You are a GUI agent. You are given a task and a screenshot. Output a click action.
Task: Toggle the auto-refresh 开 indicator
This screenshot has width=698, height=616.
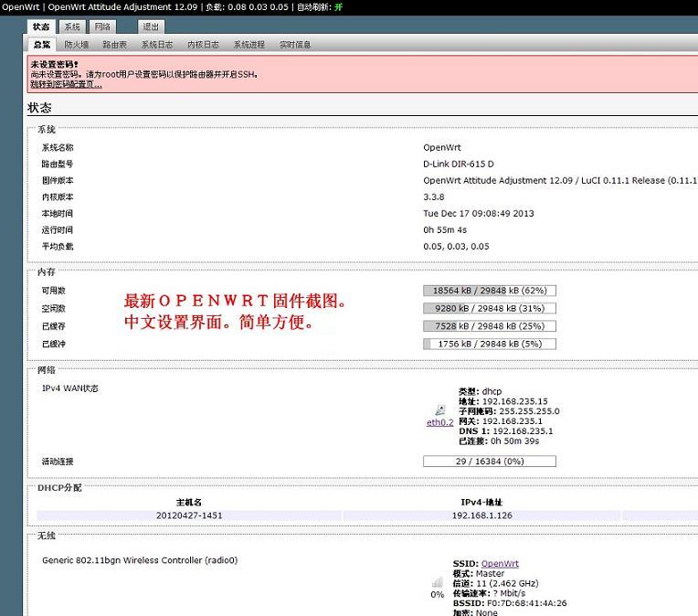(x=338, y=6)
